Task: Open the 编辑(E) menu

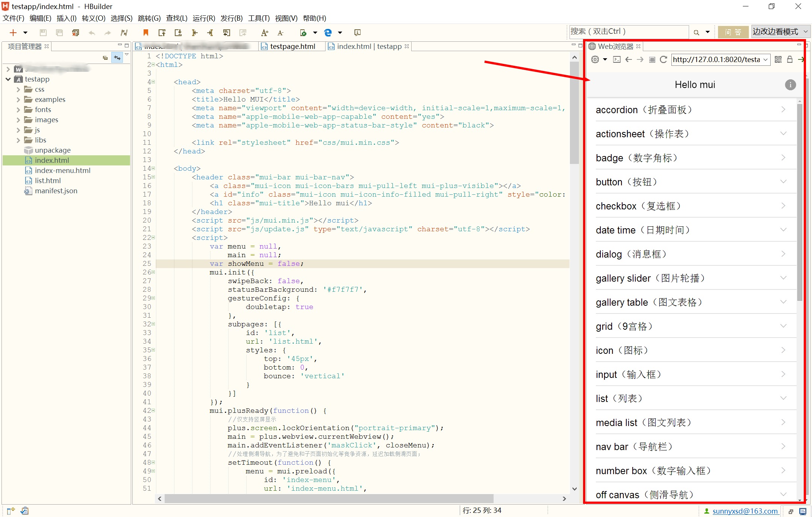Action: 40,18
